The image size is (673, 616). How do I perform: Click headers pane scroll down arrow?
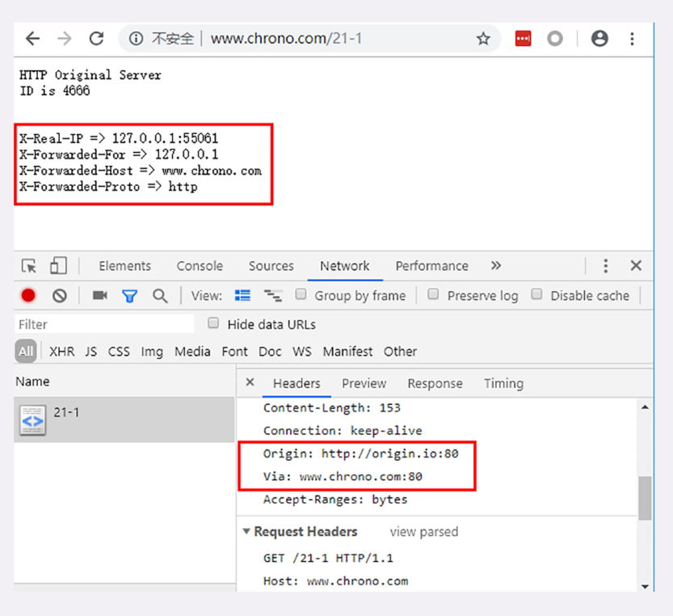pos(645,587)
